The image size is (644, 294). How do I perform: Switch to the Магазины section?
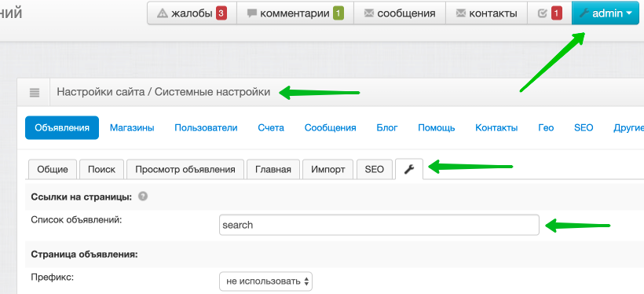pyautogui.click(x=132, y=128)
